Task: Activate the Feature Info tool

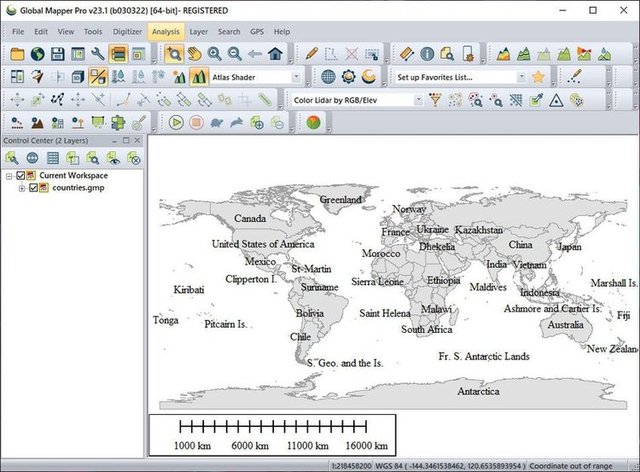Action: [x=427, y=53]
